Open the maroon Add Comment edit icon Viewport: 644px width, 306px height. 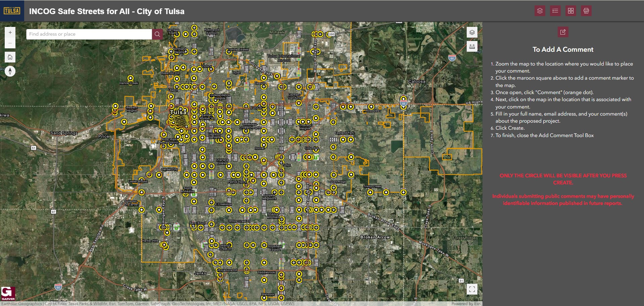pyautogui.click(x=563, y=32)
